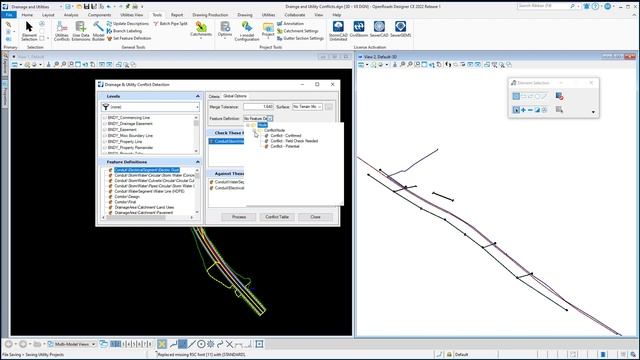Viewport: 640px width, 360px height.
Task: Switch to the Collaborate ribbon tab
Action: 295,15
